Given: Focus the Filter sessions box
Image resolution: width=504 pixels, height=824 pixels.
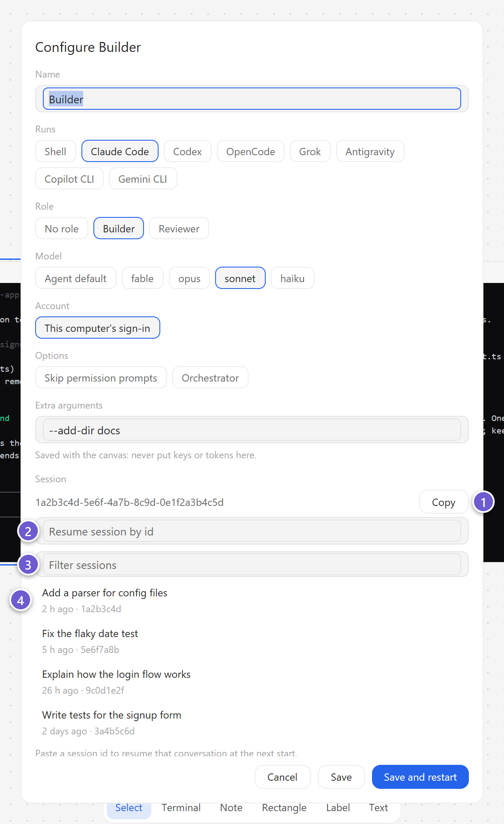Looking at the screenshot, I should [x=252, y=565].
